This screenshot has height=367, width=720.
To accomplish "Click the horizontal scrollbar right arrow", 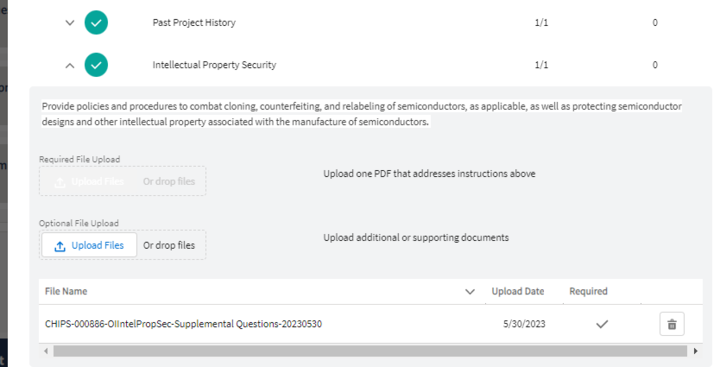I will 695,351.
